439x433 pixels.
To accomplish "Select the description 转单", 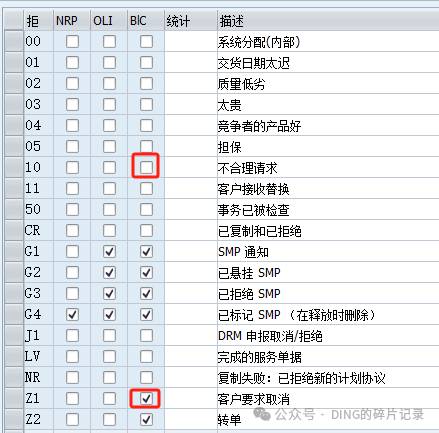I will (x=229, y=420).
